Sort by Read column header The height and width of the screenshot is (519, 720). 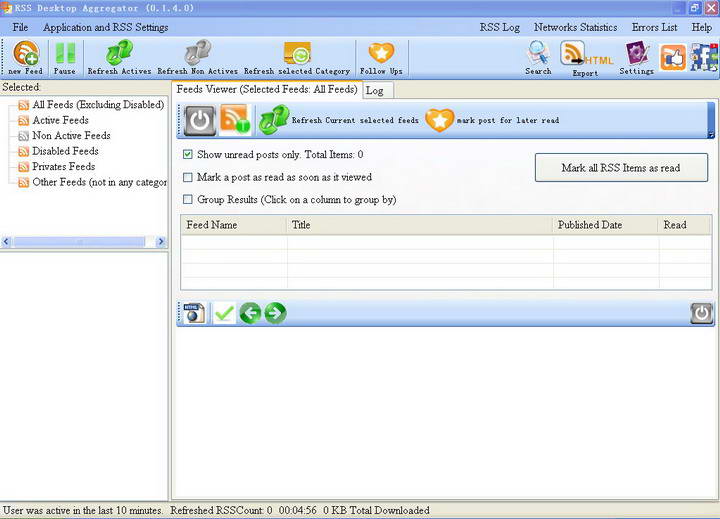[685, 225]
